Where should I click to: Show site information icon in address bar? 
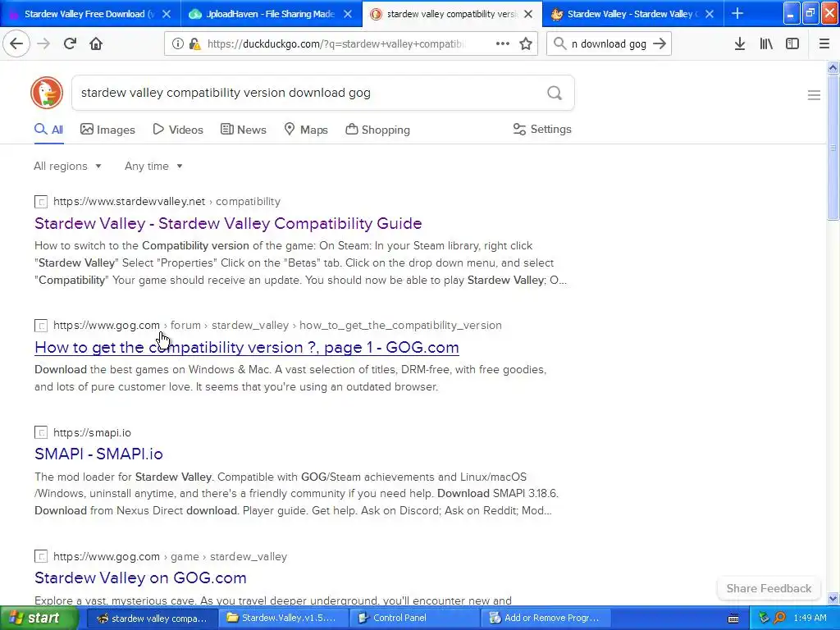pyautogui.click(x=177, y=44)
